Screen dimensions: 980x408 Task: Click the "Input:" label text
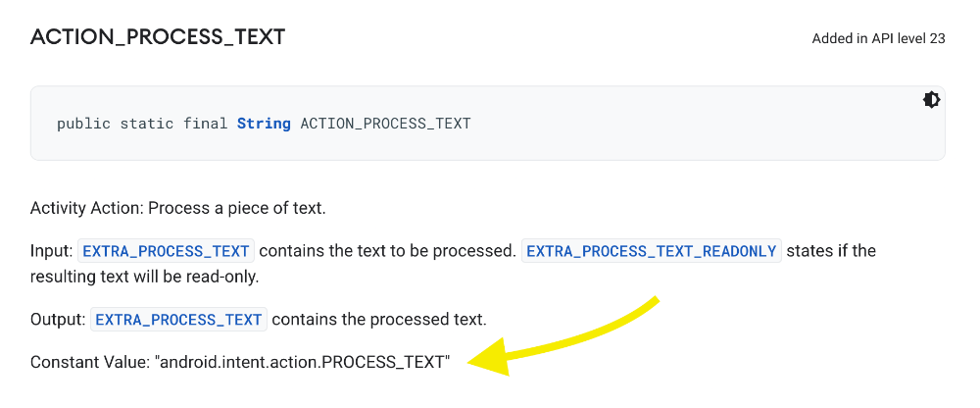[x=51, y=251]
